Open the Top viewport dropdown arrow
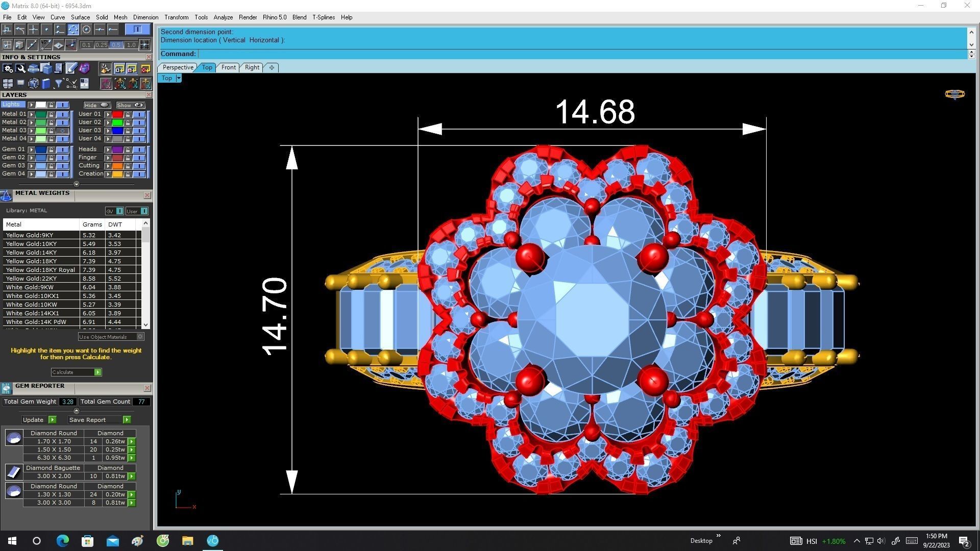Image resolution: width=980 pixels, height=551 pixels. click(179, 78)
